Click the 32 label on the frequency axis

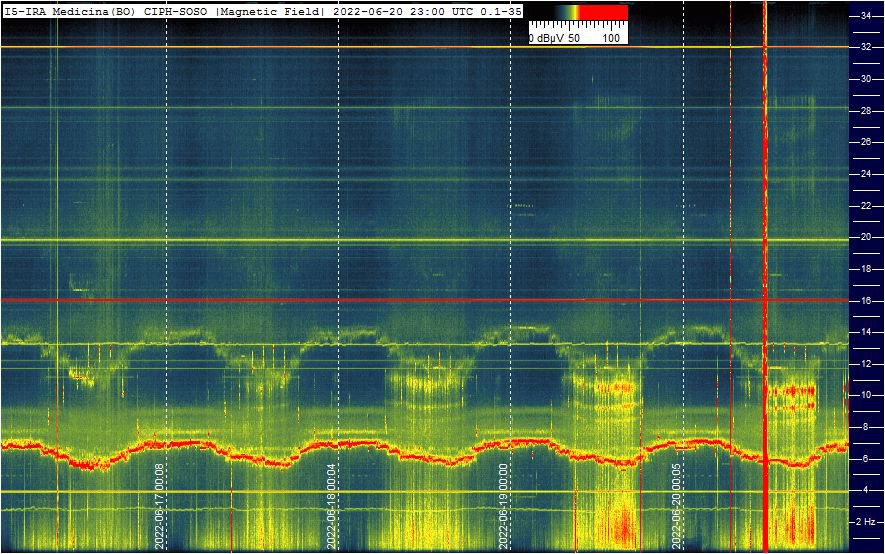[866, 47]
